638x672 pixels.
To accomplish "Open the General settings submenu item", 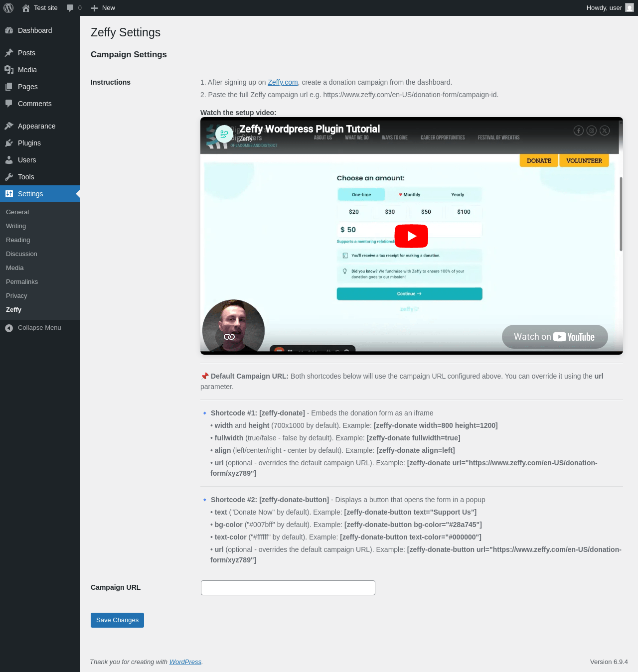I will coord(17,212).
